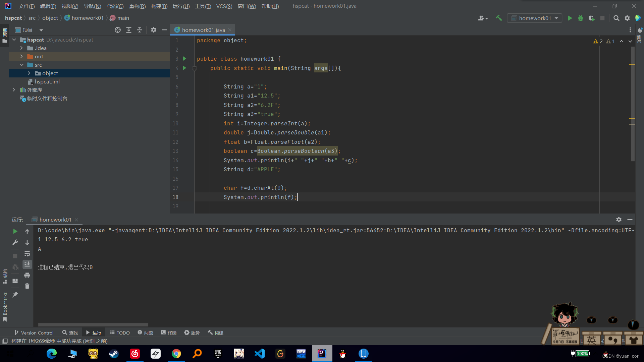
Task: Toggle pin tab in run panel
Action: pyautogui.click(x=15, y=295)
